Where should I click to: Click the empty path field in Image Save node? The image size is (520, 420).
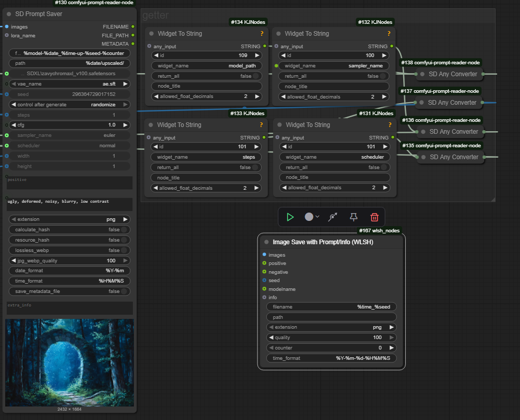point(332,317)
